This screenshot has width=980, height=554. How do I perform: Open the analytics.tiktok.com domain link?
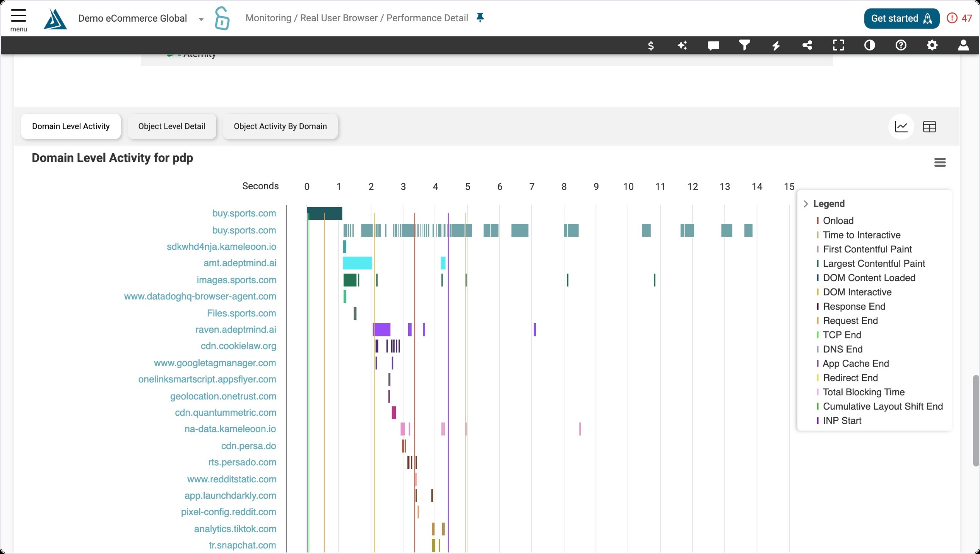pyautogui.click(x=235, y=529)
